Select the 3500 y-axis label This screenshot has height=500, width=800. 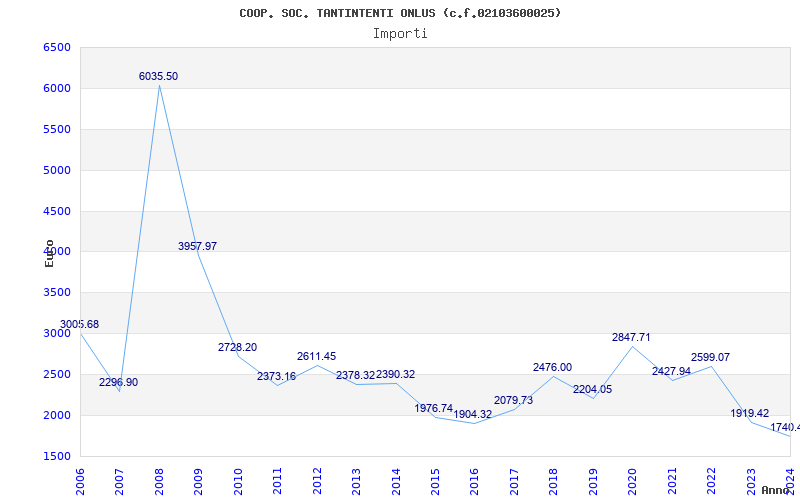click(57, 292)
